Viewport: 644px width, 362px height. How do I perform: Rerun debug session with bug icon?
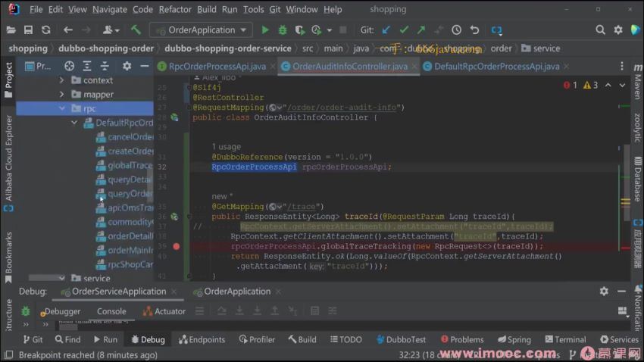point(26,311)
